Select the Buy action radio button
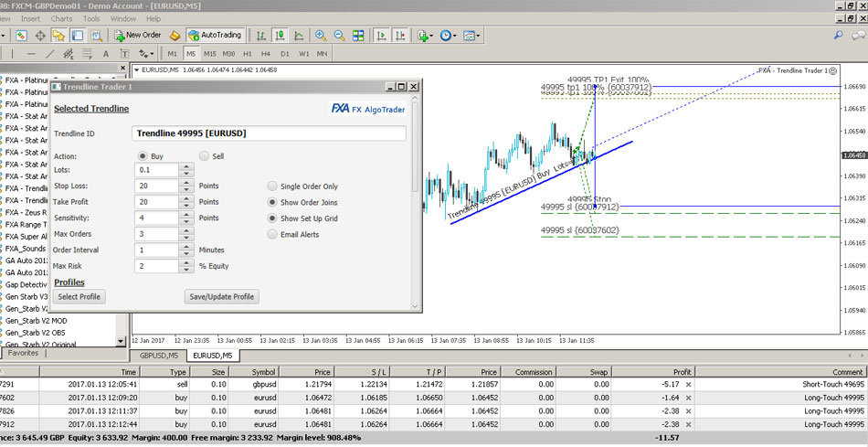Image resolution: width=868 pixels, height=447 pixels. (143, 156)
